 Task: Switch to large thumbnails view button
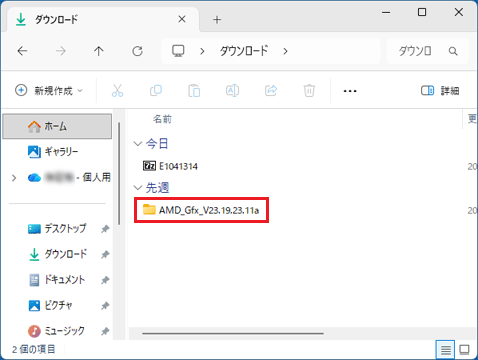(464, 350)
